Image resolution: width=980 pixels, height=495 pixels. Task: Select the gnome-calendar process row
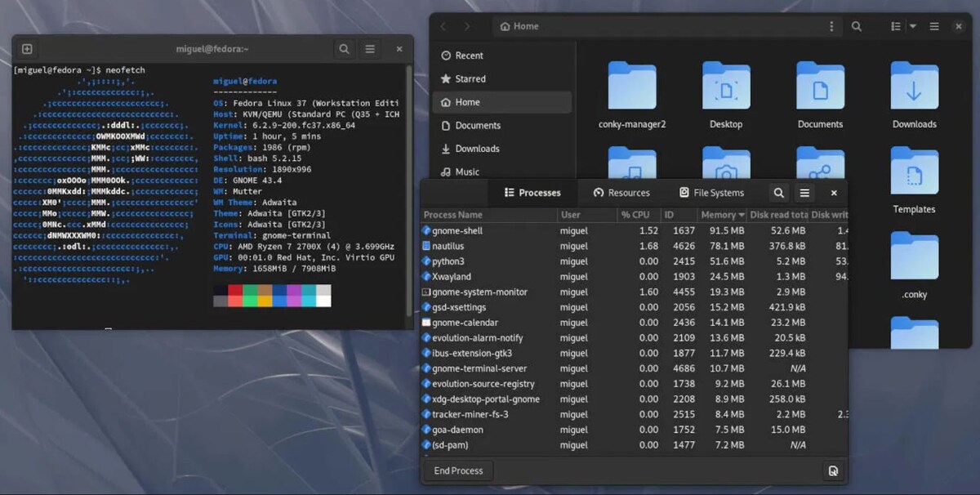(635, 323)
